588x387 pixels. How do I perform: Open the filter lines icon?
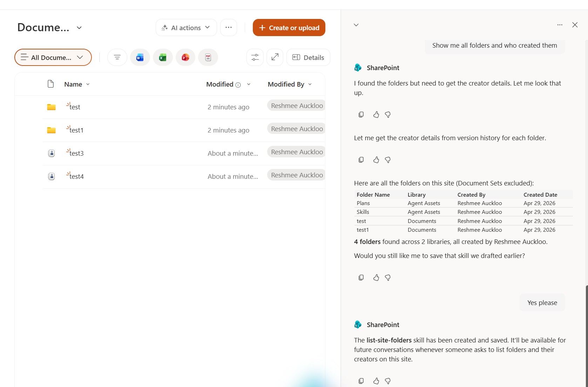point(117,57)
